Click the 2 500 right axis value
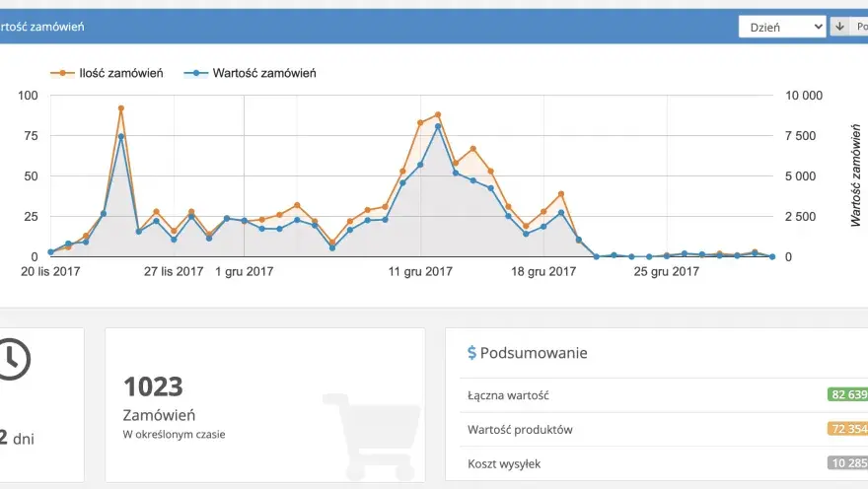Screen dimensions: 868x489 tap(801, 216)
